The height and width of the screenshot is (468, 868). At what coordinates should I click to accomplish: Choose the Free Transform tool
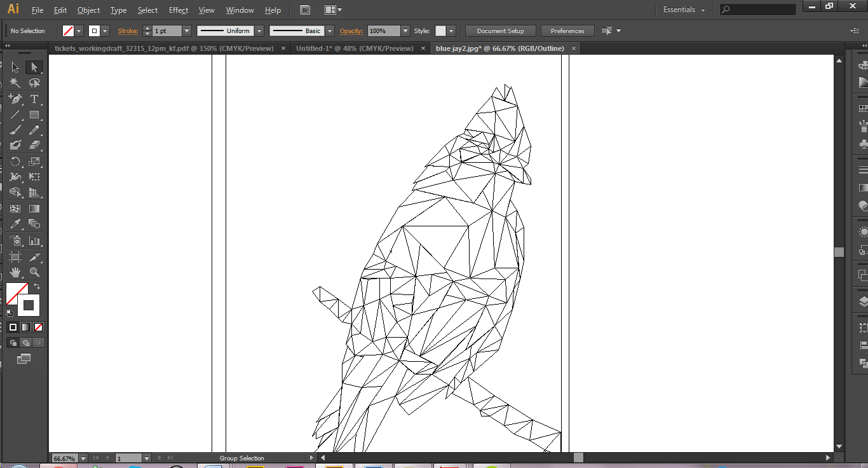tap(34, 177)
